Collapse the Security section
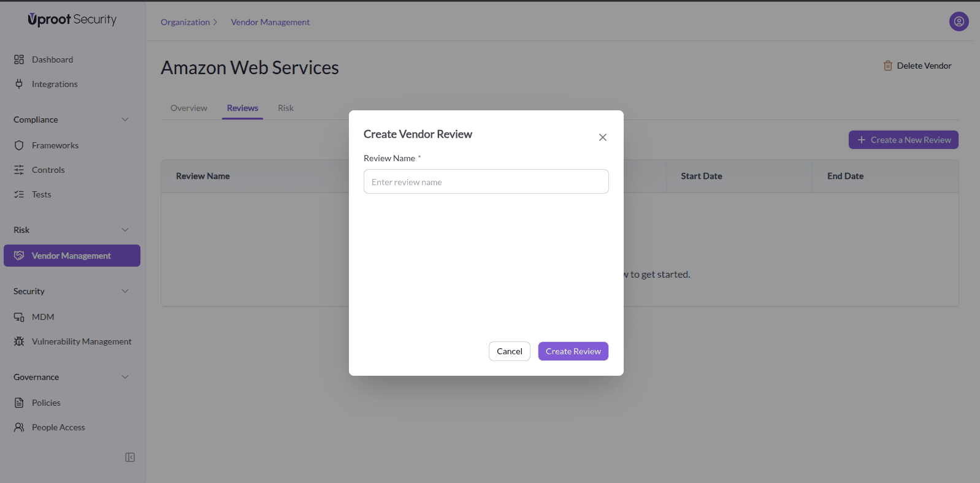Viewport: 980px width, 483px height. (125, 291)
